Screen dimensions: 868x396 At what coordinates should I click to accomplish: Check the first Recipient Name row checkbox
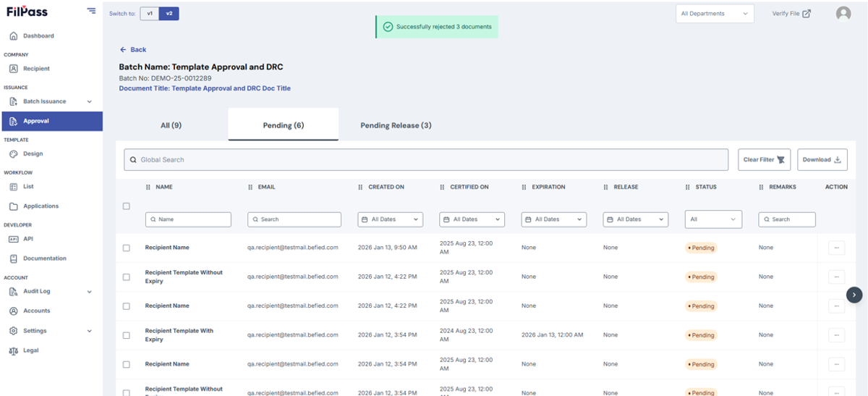[127, 248]
